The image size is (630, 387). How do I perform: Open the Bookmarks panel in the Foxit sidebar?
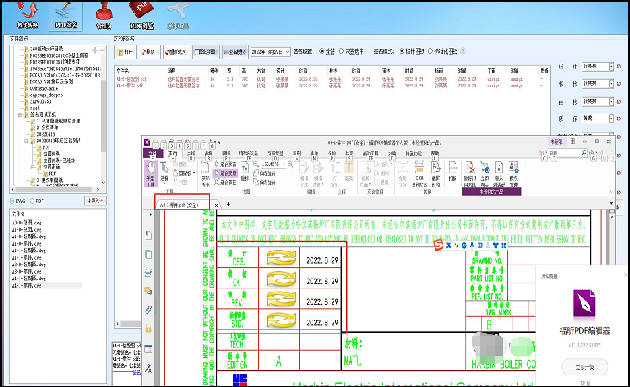[x=148, y=235]
